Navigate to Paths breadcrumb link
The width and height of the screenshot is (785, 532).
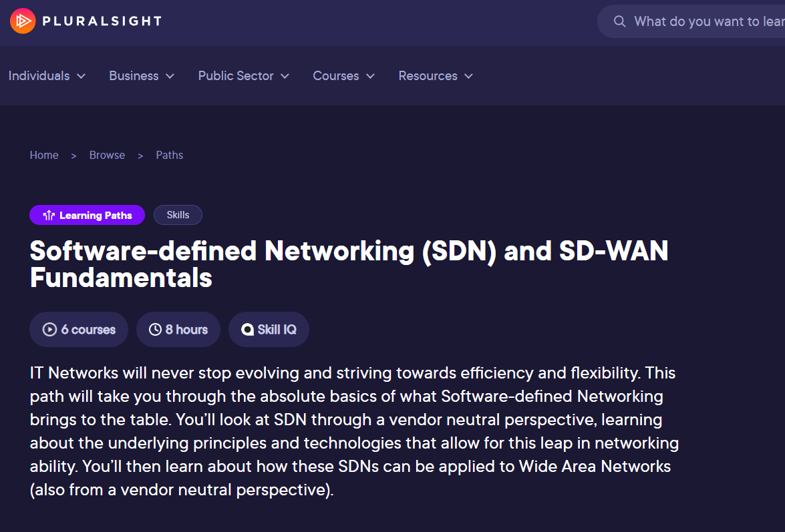click(170, 155)
